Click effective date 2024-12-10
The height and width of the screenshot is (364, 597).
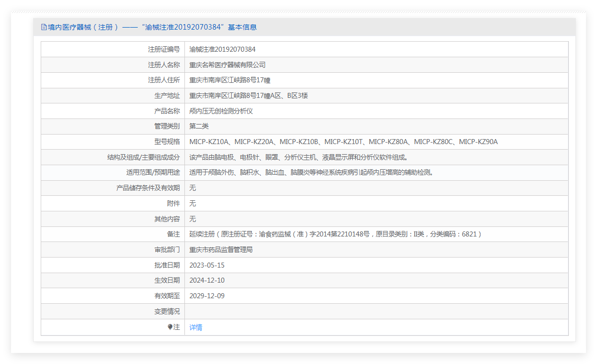207,280
